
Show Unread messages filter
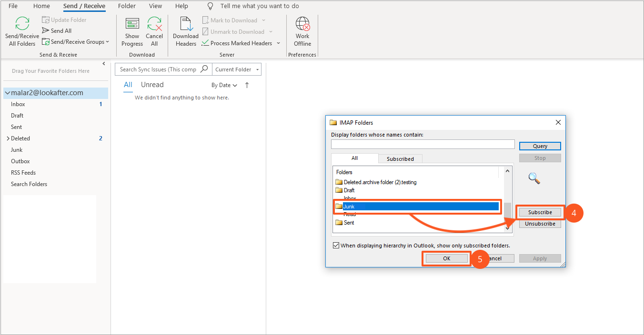click(x=152, y=85)
